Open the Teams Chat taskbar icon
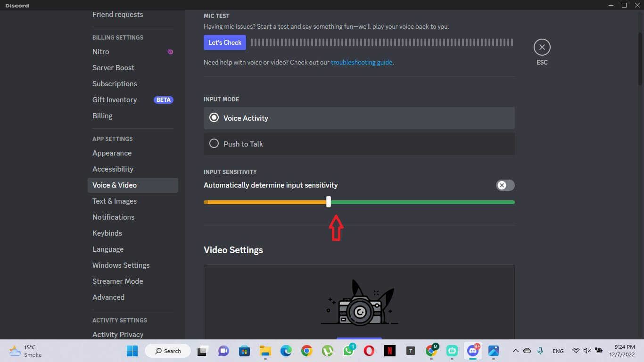644x362 pixels. (223, 351)
